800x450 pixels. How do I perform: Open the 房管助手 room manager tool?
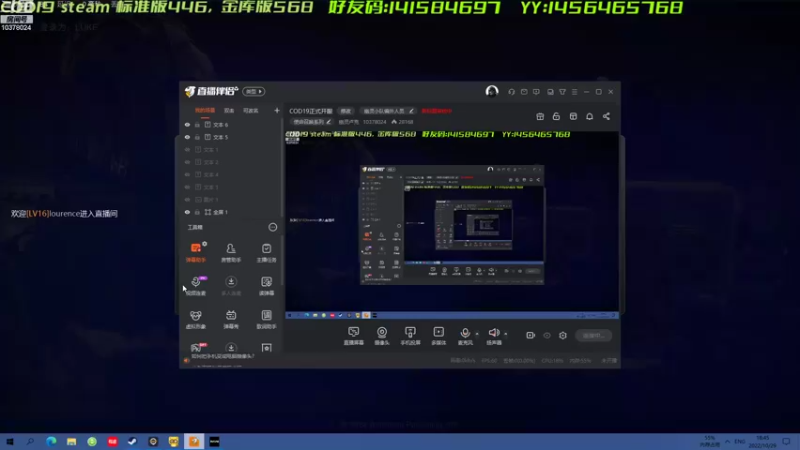[x=231, y=252]
